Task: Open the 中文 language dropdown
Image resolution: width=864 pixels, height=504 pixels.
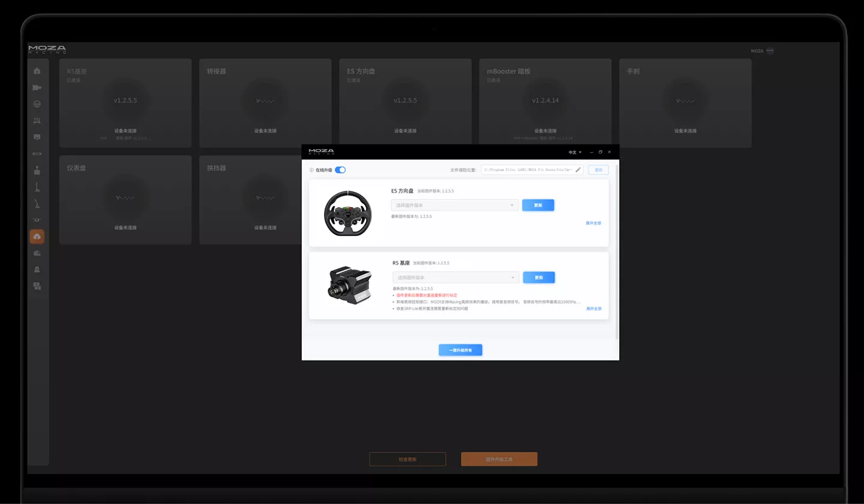Action: pyautogui.click(x=575, y=152)
